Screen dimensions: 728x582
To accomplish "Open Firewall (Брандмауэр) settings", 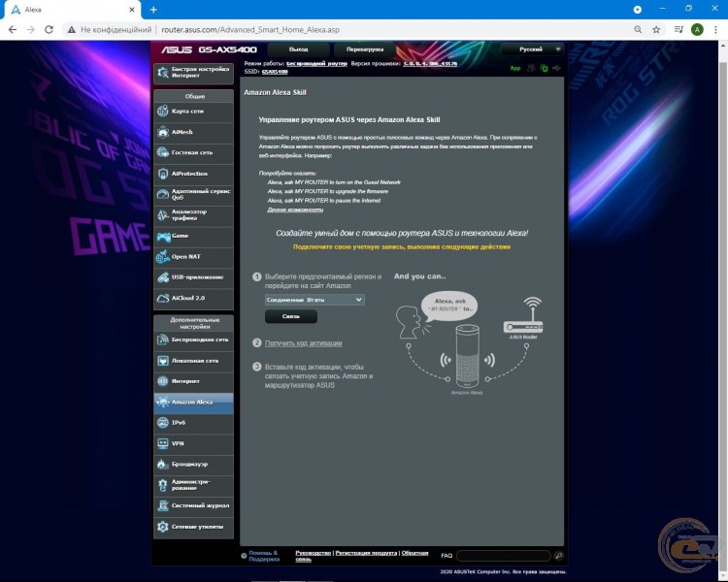I will (x=193, y=464).
